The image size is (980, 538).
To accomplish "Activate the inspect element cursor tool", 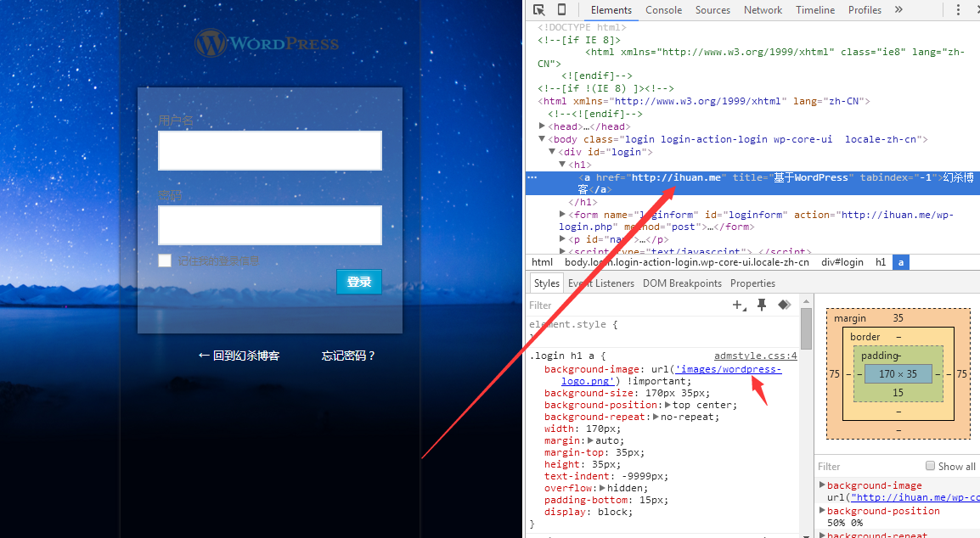I will pyautogui.click(x=538, y=10).
